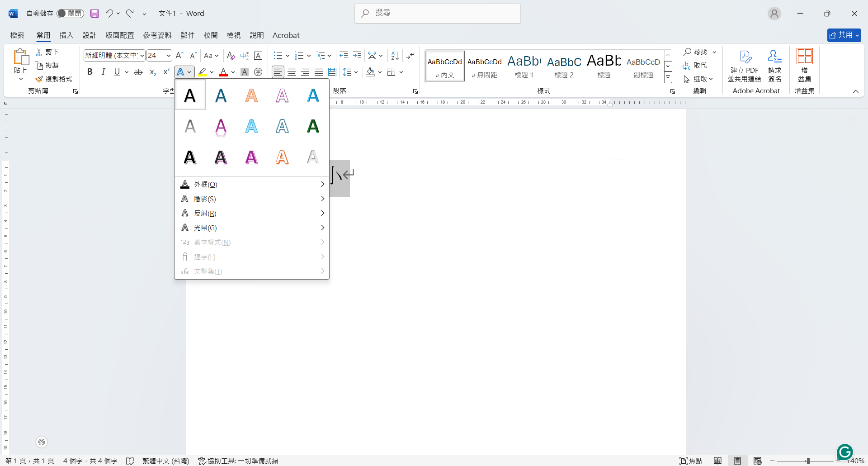Click the Sort A-Z icon
Image resolution: width=868 pixels, height=466 pixels.
coord(395,56)
